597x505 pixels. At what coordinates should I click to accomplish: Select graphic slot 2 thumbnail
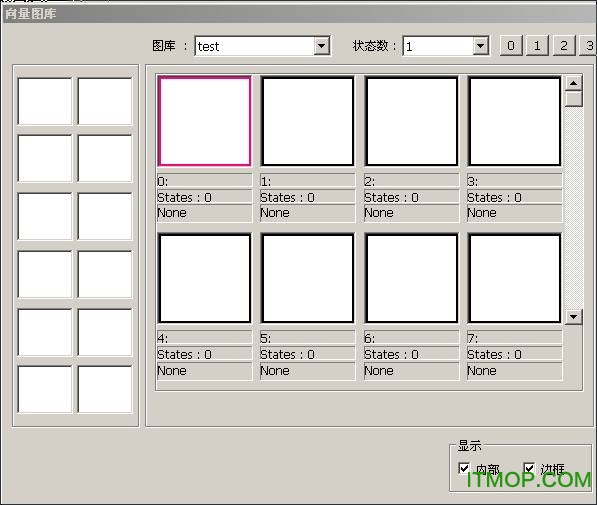[x=411, y=121]
